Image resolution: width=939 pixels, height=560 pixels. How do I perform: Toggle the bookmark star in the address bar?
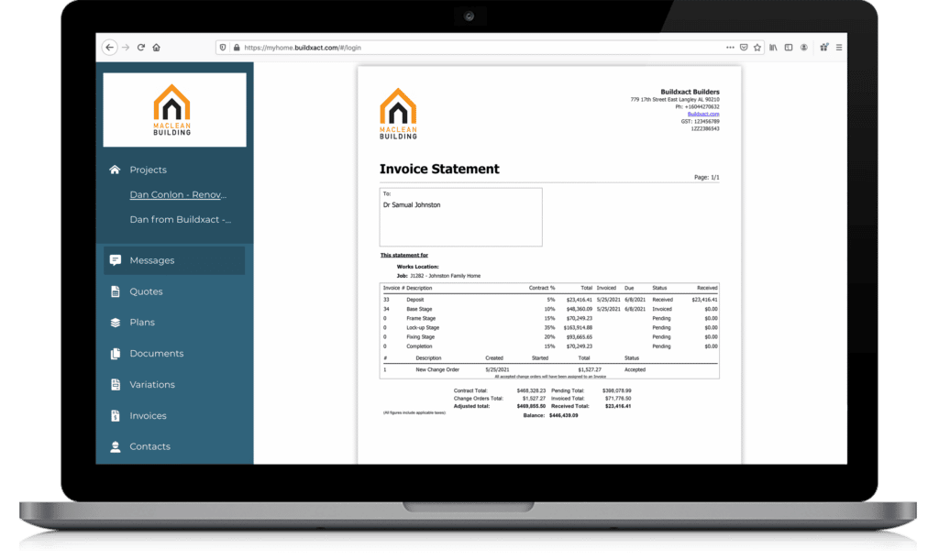click(x=757, y=47)
